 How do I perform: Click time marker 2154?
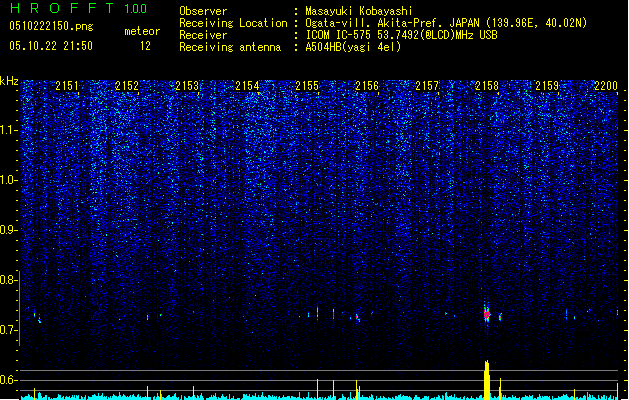coord(247,86)
